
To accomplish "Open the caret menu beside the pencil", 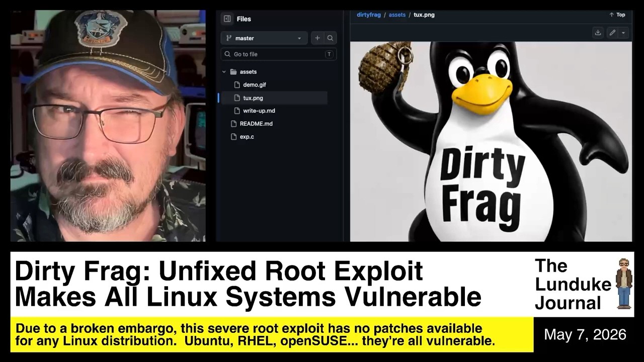I will pos(623,33).
